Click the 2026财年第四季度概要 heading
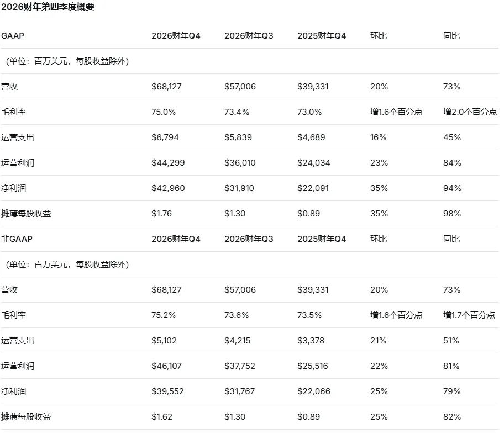Screen dimensions: 504x434 click(x=48, y=7)
